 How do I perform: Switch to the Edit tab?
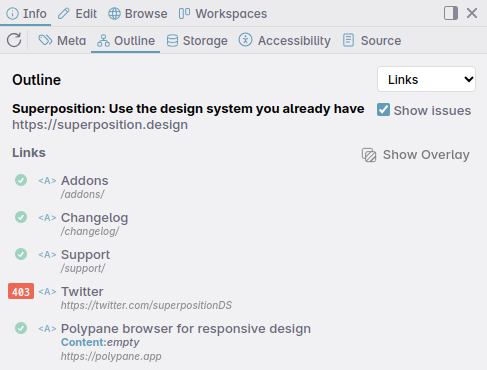pyautogui.click(x=77, y=14)
